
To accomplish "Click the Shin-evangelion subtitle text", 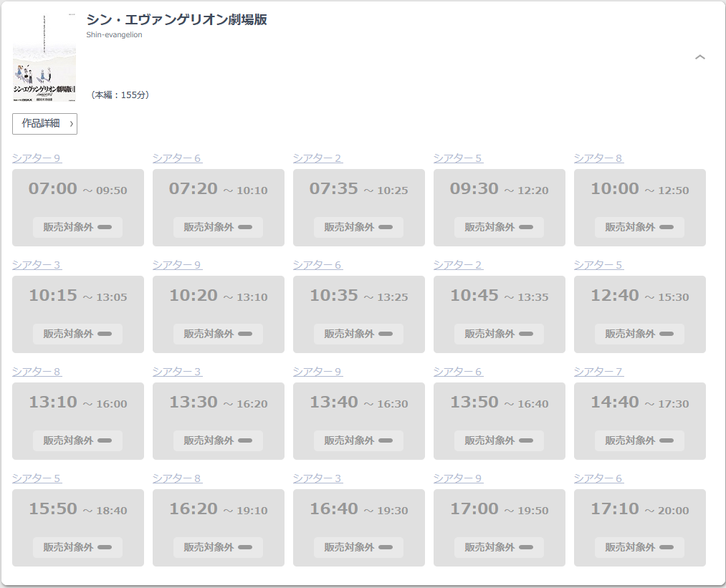I will tap(114, 34).
